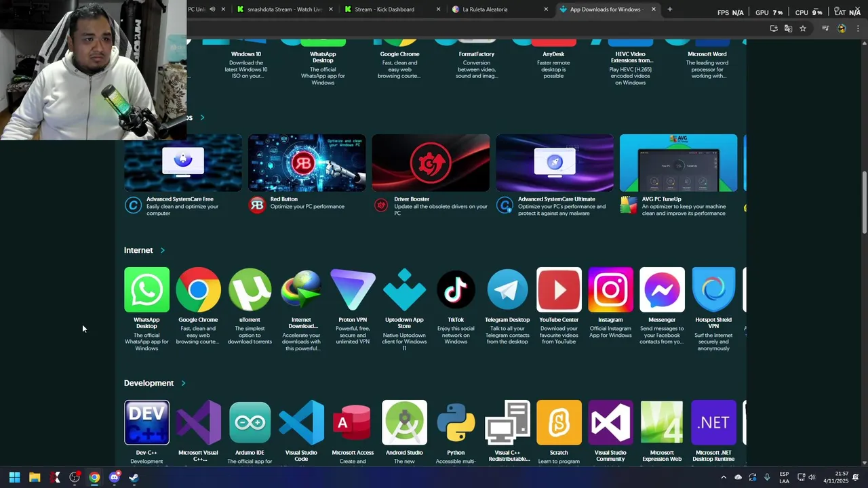This screenshot has height=488, width=868.
Task: Click the Messenger app icon
Action: [662, 289]
